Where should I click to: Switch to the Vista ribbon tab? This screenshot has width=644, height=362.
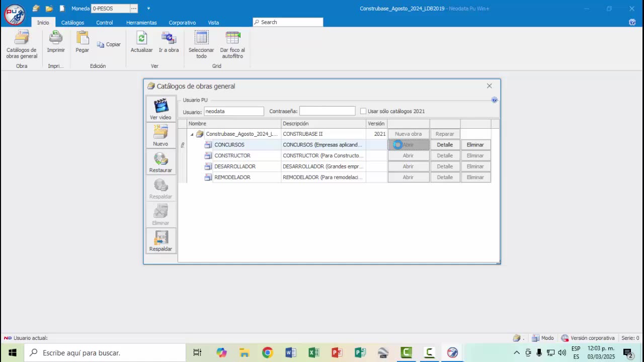click(x=213, y=23)
